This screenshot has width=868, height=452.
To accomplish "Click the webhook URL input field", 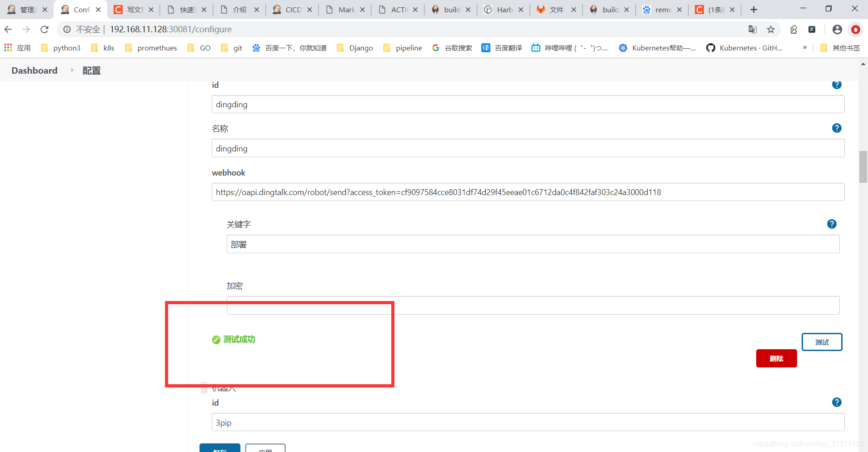I will (x=528, y=192).
